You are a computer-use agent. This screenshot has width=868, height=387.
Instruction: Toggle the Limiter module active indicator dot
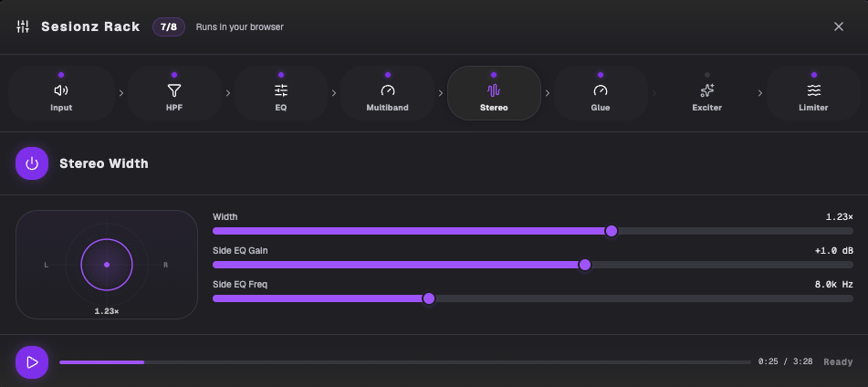[x=814, y=75]
